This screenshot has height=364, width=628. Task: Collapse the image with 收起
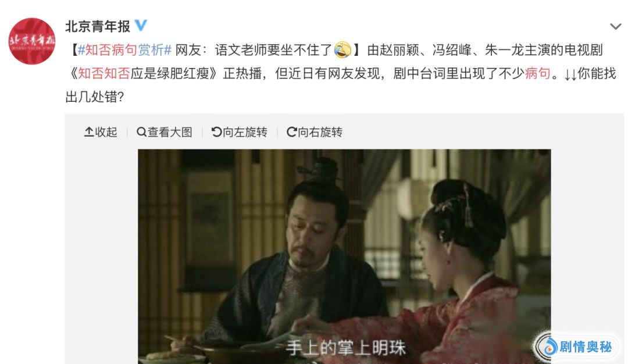coord(101,132)
